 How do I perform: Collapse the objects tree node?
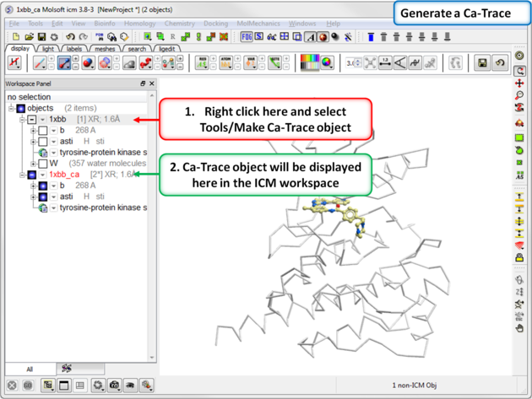click(x=12, y=109)
